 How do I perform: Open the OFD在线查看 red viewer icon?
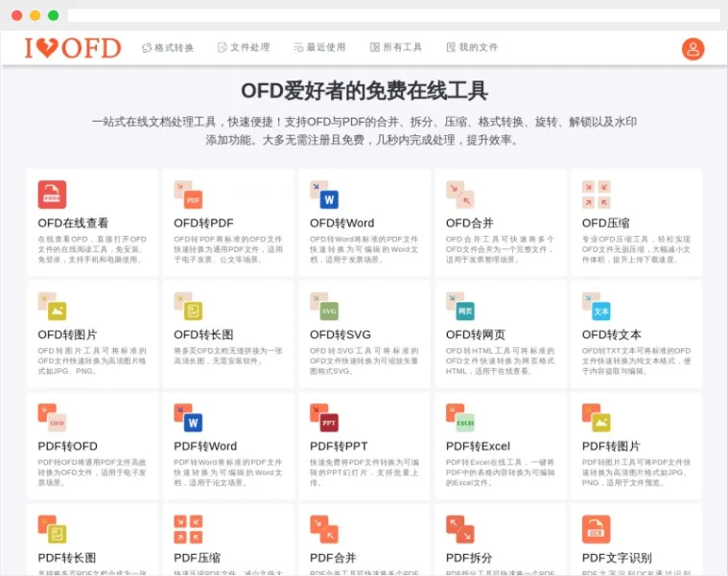click(x=52, y=195)
